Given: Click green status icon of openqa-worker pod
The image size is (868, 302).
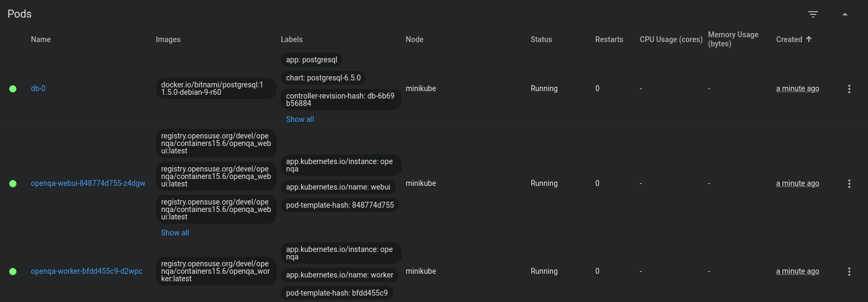Looking at the screenshot, I should (13, 272).
